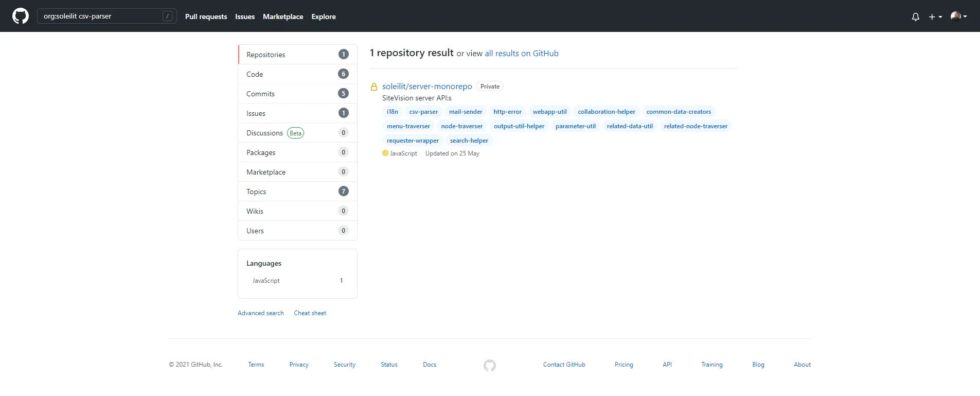Open Docs footer link
Image resolution: width=980 pixels, height=396 pixels.
click(430, 365)
